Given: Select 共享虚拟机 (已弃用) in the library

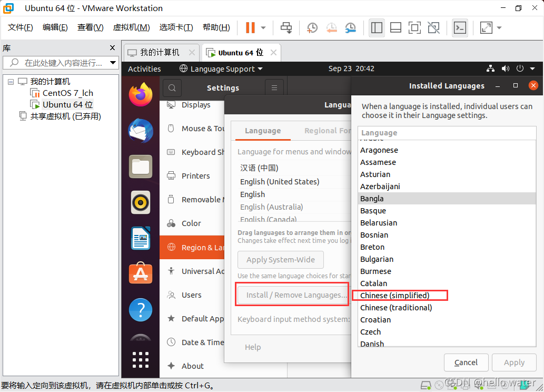Looking at the screenshot, I should pyautogui.click(x=66, y=116).
